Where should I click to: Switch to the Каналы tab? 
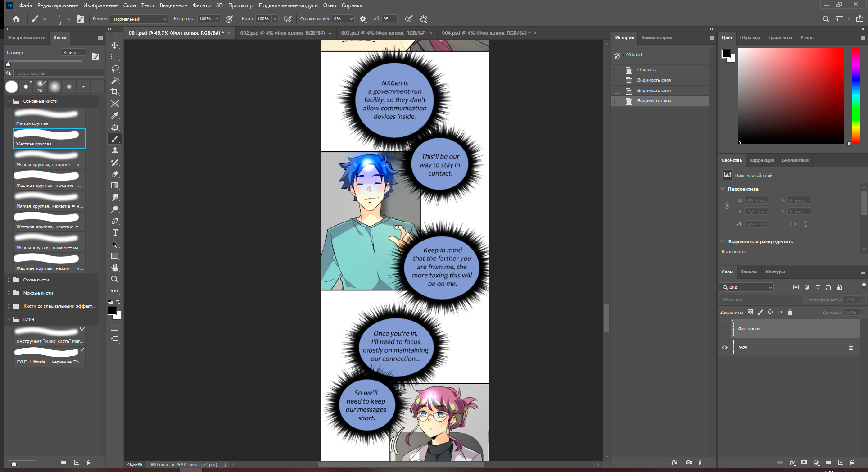coord(749,272)
